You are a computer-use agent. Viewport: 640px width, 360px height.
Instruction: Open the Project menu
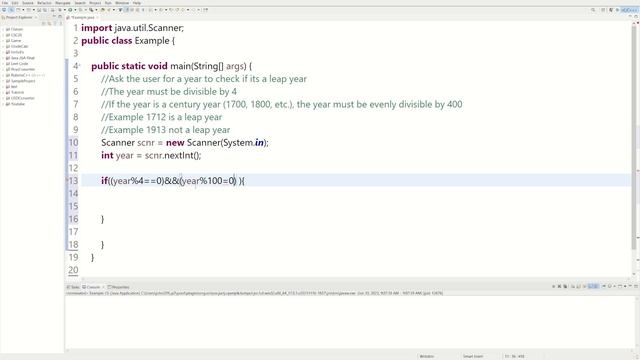coord(95,3)
